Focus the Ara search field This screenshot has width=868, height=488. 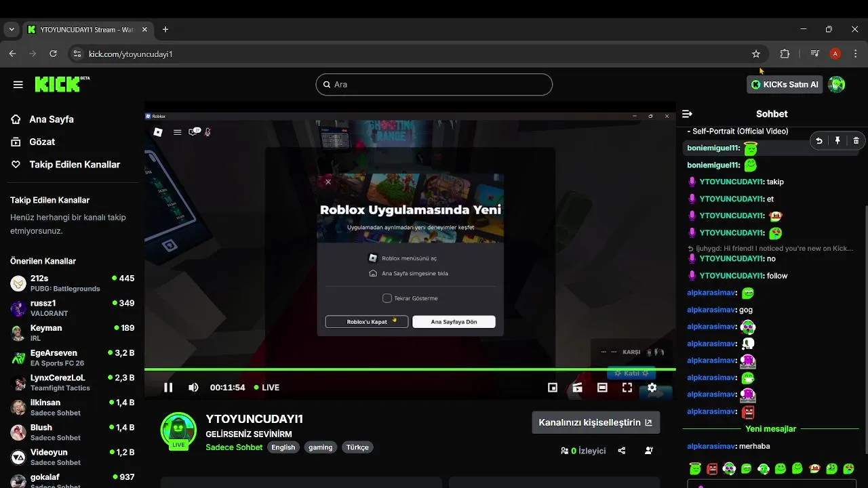pos(434,85)
